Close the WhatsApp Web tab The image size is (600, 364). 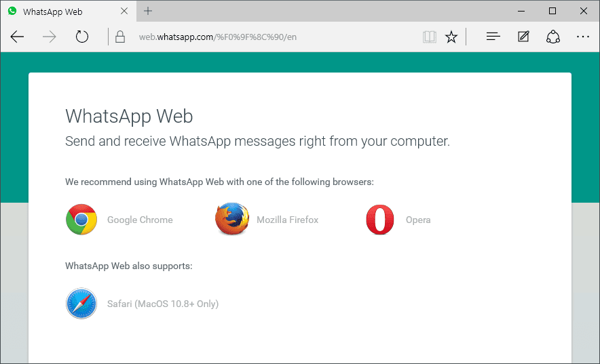click(124, 11)
